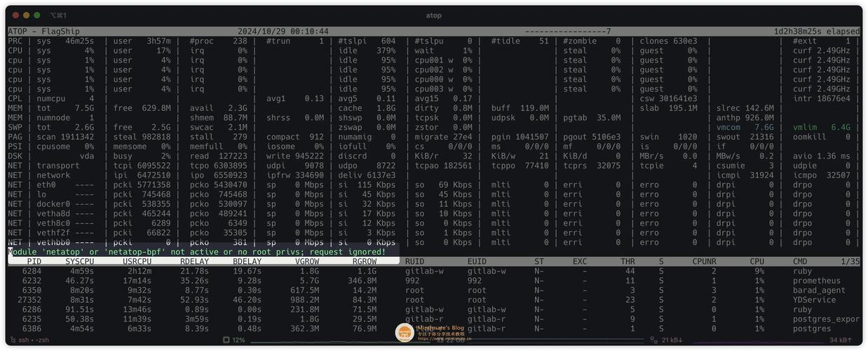This screenshot has width=868, height=351.
Task: Click the RDELAY column header
Action: (x=194, y=261)
